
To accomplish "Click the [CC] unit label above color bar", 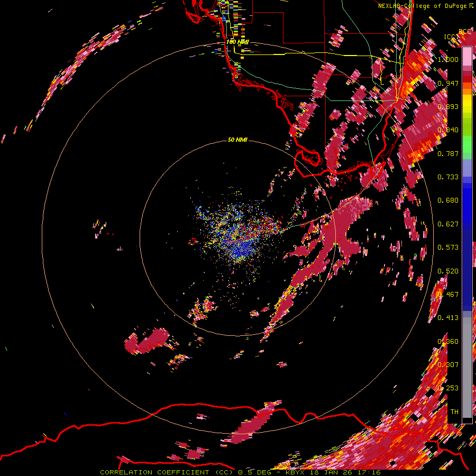I will 452,36.
